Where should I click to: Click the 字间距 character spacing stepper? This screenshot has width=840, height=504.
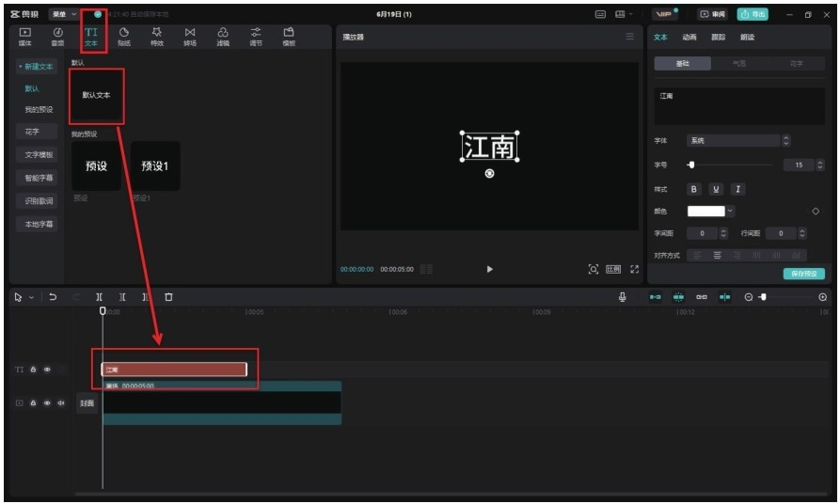[723, 233]
